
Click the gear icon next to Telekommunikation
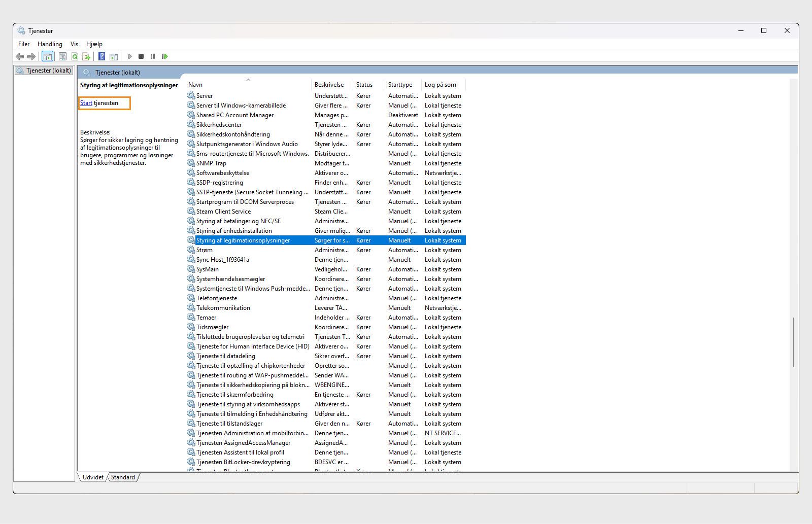(191, 307)
